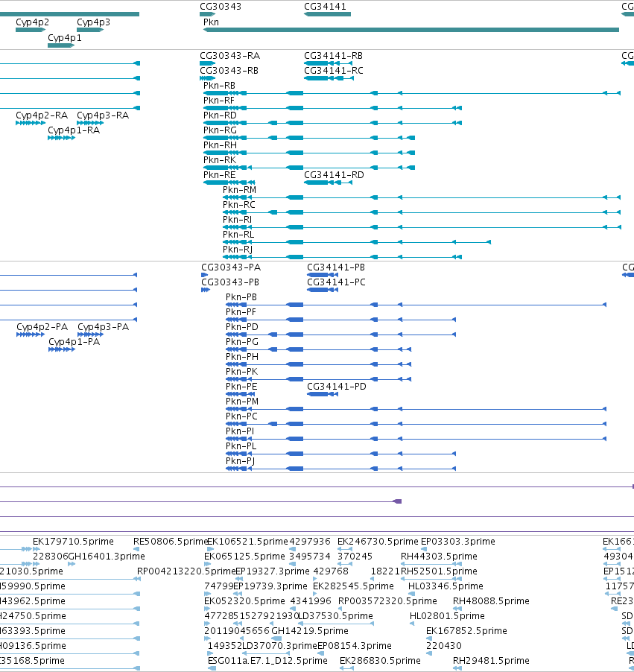Pick the Pkn-PI protein label
Screen dimensions: 634x672
pos(240,431)
